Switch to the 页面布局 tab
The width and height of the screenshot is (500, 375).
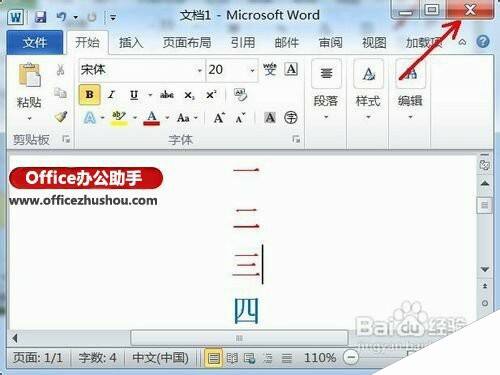coord(187,42)
